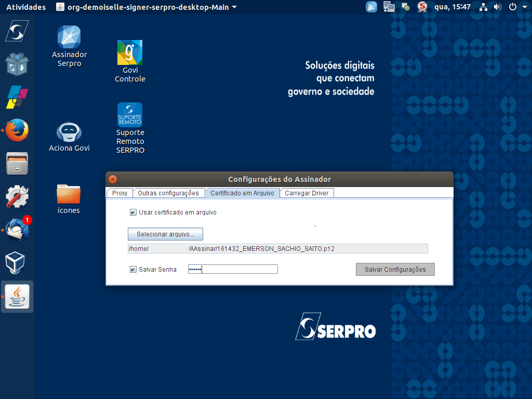The image size is (532, 399).
Task: Open the software box icon in dock
Action: pyautogui.click(x=17, y=64)
